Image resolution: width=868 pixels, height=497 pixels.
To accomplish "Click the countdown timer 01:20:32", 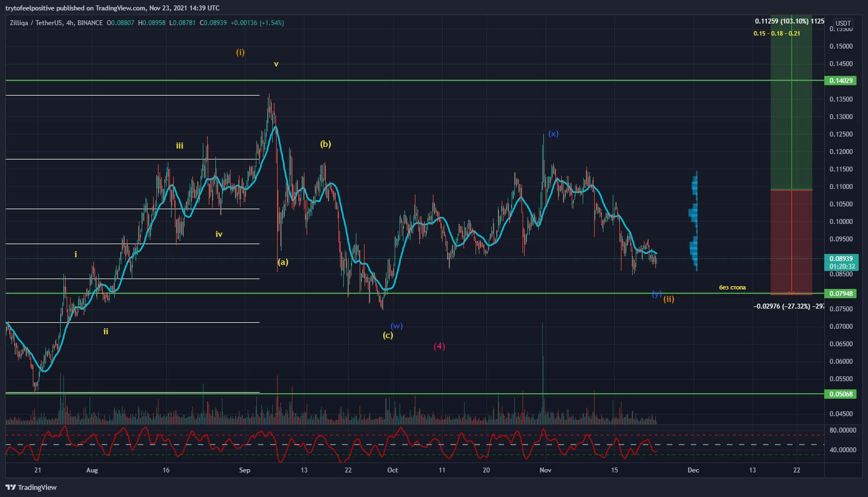I will pyautogui.click(x=842, y=267).
